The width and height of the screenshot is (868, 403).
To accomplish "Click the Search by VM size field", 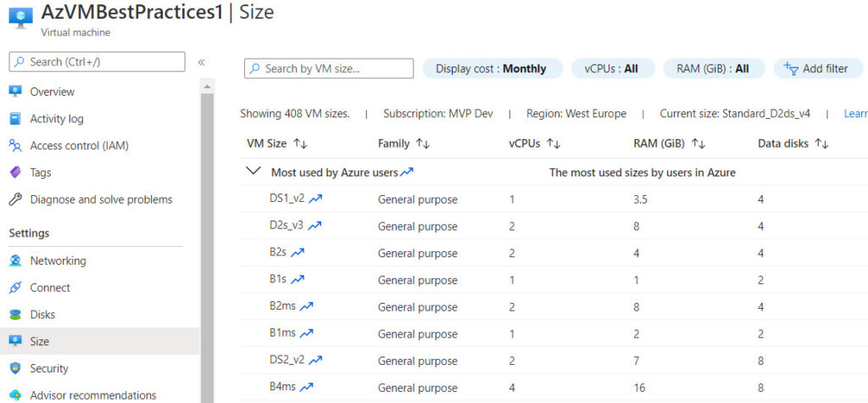I will click(x=329, y=69).
